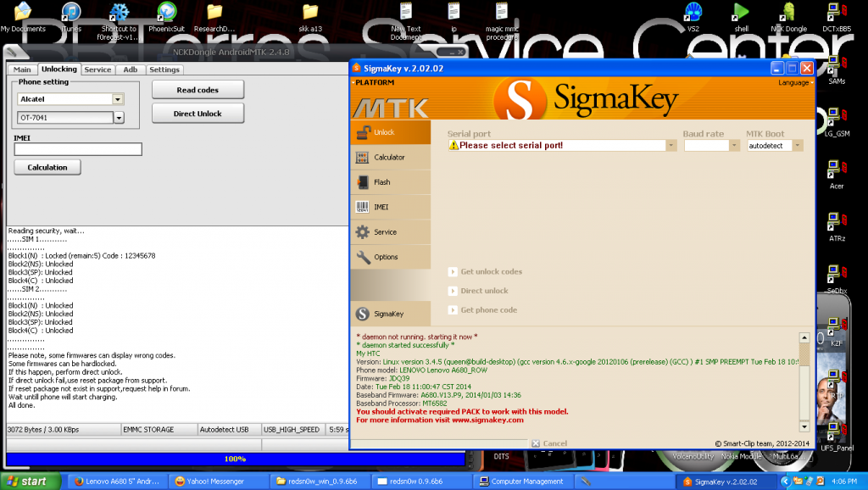Click the IMEI input field
868x490 pixels.
point(78,149)
